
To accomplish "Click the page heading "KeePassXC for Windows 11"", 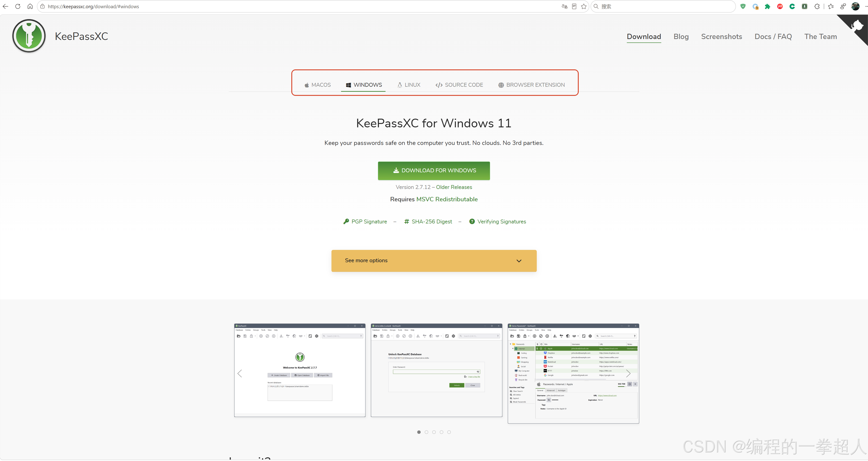I will coord(434,123).
